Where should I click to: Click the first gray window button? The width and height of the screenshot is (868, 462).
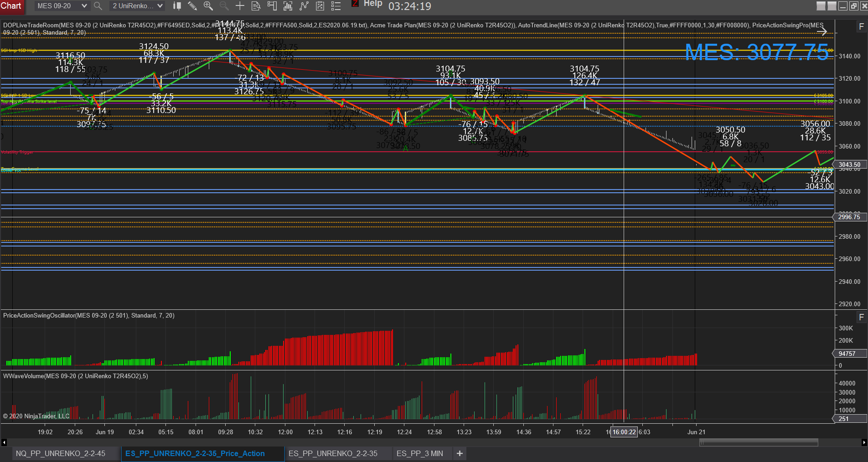pyautogui.click(x=821, y=6)
